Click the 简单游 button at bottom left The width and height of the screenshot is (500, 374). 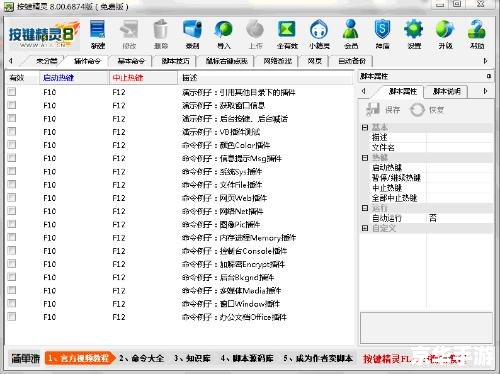click(26, 359)
